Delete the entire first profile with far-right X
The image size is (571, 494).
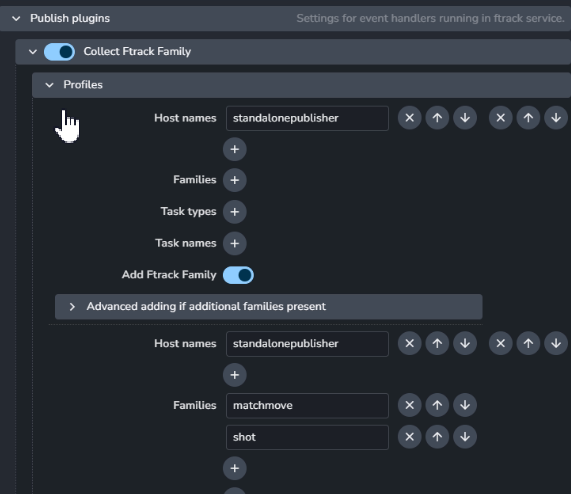[500, 118]
